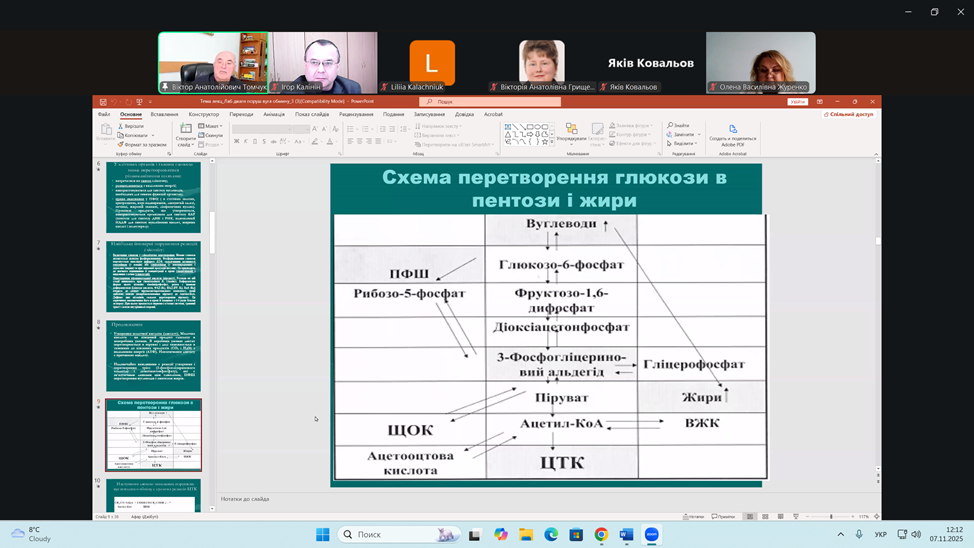Toggle bold formatting Ж
Viewport: 974px width, 548px height.
237,141
